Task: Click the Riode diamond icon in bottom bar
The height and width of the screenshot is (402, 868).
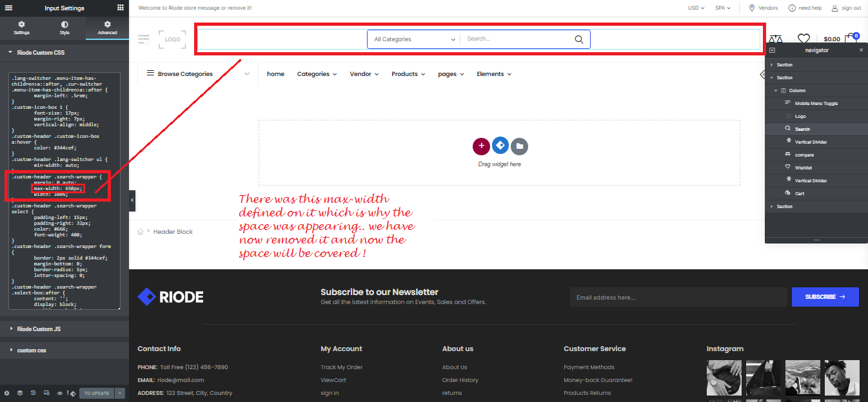Action: click(x=73, y=393)
